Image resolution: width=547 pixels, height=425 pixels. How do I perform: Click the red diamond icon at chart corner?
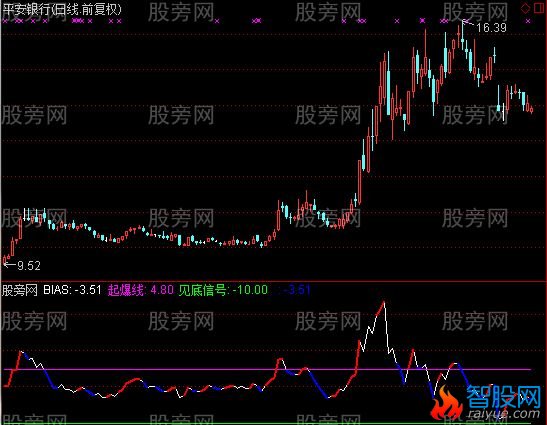[x=525, y=8]
